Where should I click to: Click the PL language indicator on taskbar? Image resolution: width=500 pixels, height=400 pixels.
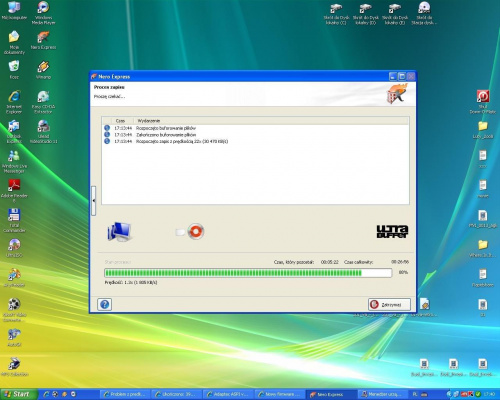pyautogui.click(x=415, y=394)
